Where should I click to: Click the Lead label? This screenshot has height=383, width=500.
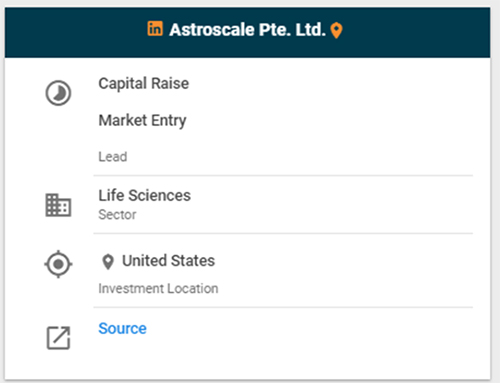113,157
